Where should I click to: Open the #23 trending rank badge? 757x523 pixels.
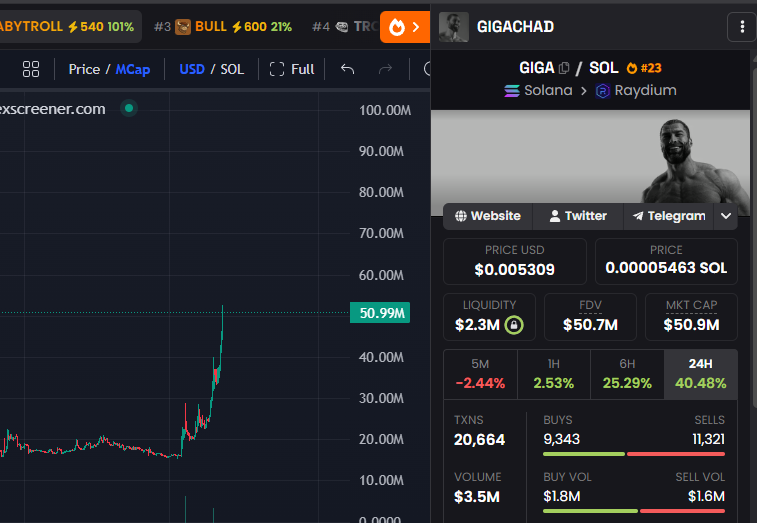tap(644, 68)
